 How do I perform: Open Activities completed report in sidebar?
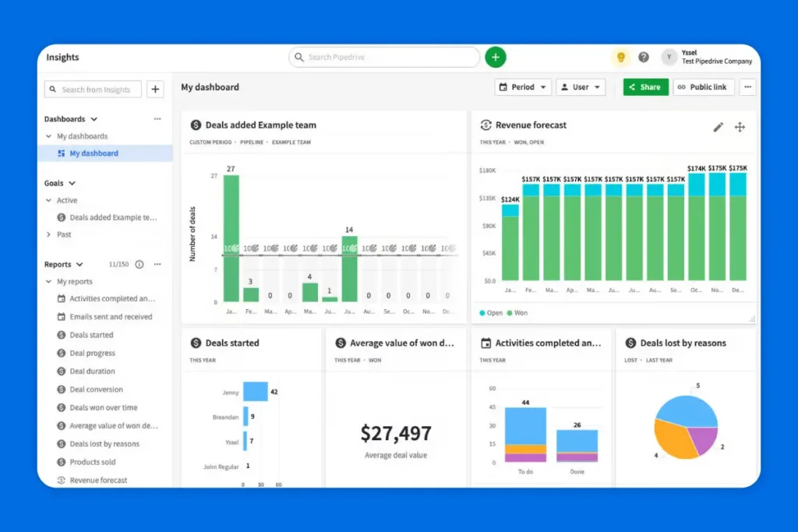coord(107,298)
